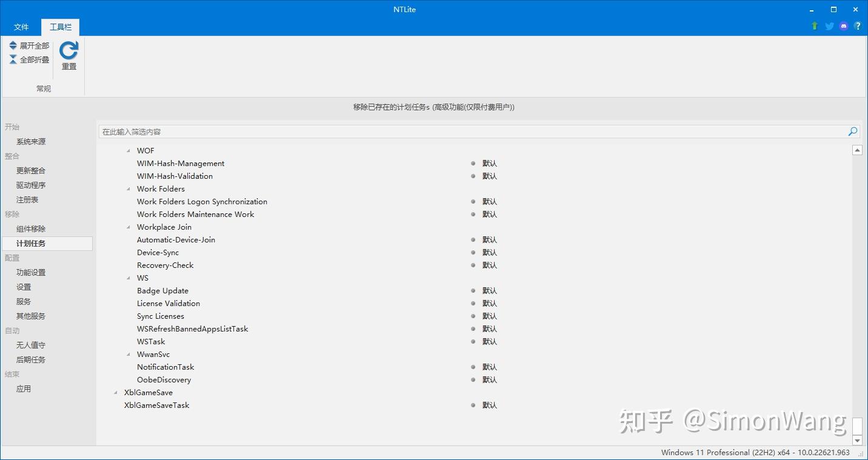Viewport: 868px width, 460px height.
Task: Switch to the 工具栏 ribbon tab
Action: click(x=59, y=27)
